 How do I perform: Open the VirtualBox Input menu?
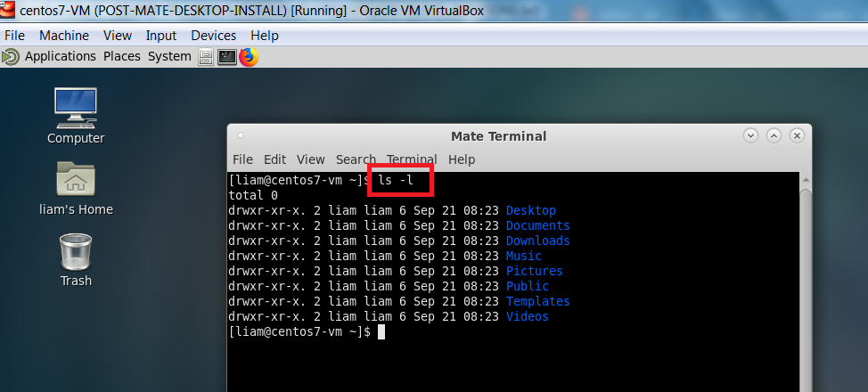pos(161,36)
